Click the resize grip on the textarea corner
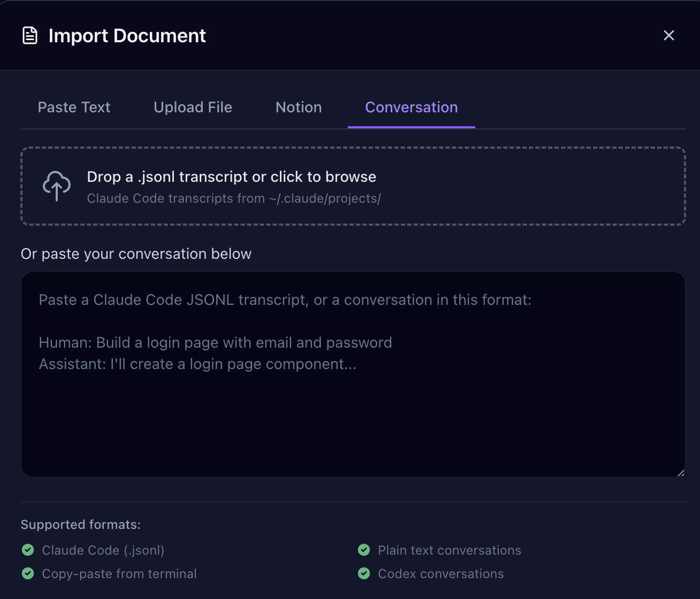700x599 pixels. (680, 473)
